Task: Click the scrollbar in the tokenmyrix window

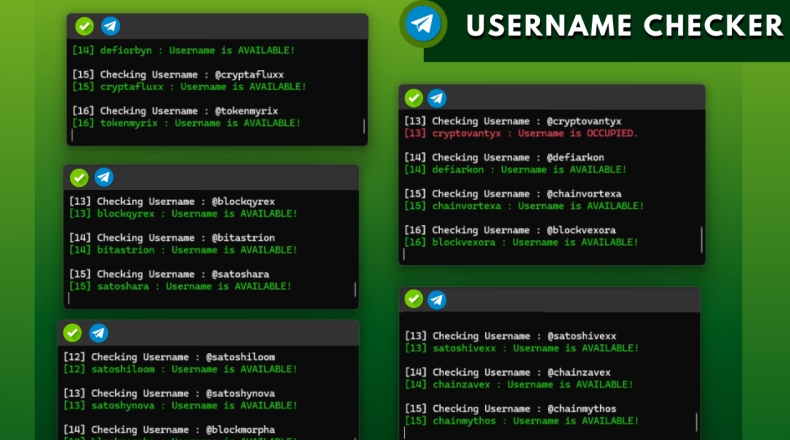Action: [x=363, y=126]
